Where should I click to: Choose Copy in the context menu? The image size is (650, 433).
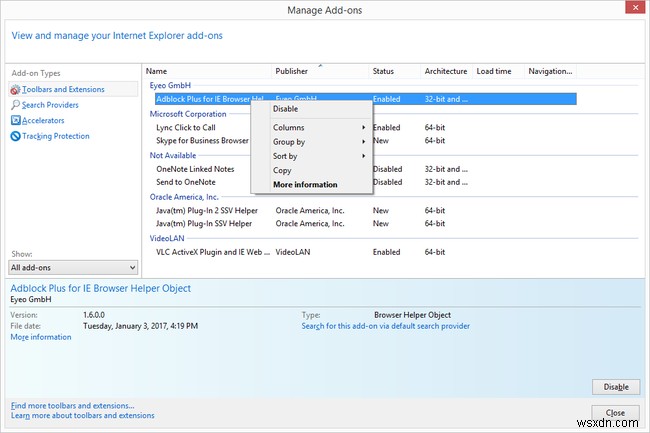click(x=312, y=170)
